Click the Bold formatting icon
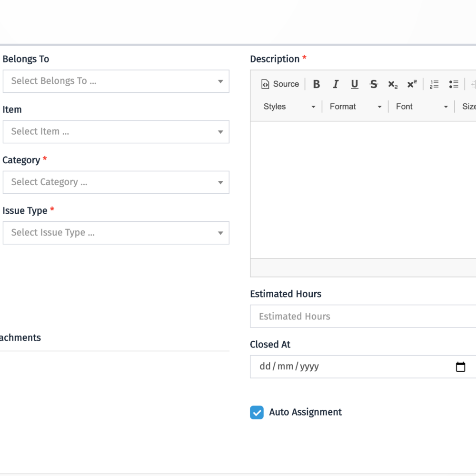Viewport: 476px width, 476px height. (316, 84)
